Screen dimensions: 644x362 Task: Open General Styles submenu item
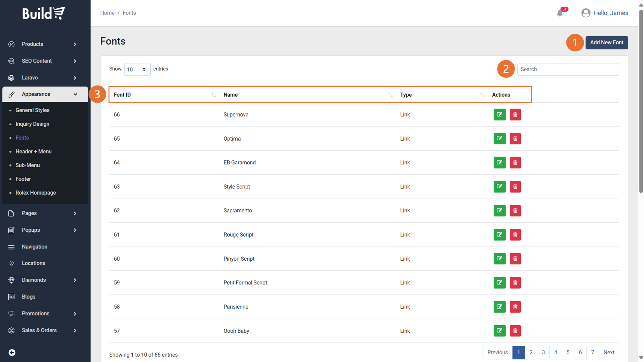point(33,110)
